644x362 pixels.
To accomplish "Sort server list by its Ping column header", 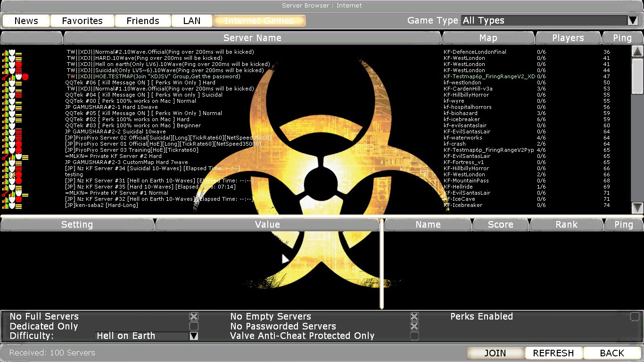I will pyautogui.click(x=622, y=38).
